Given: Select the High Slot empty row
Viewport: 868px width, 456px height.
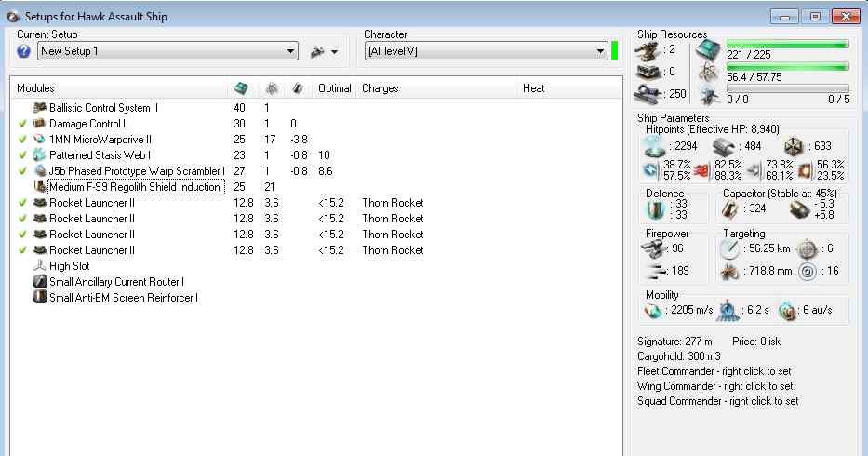Looking at the screenshot, I should 315,266.
